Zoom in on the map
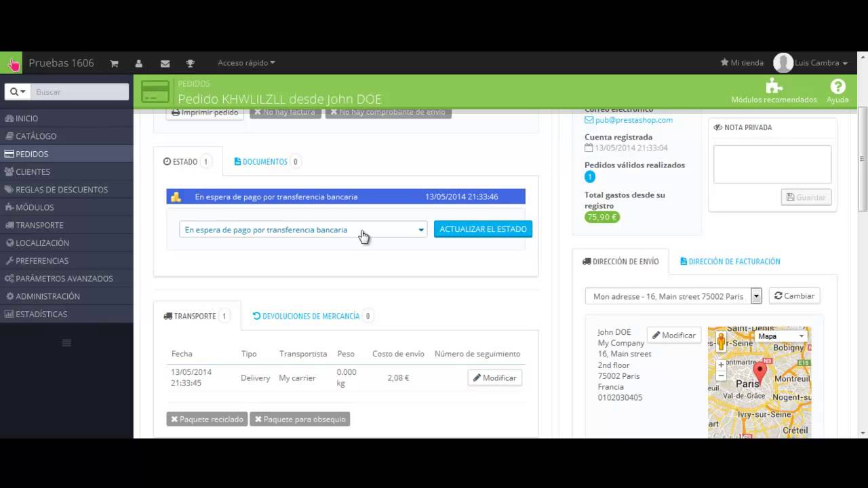 (x=721, y=365)
